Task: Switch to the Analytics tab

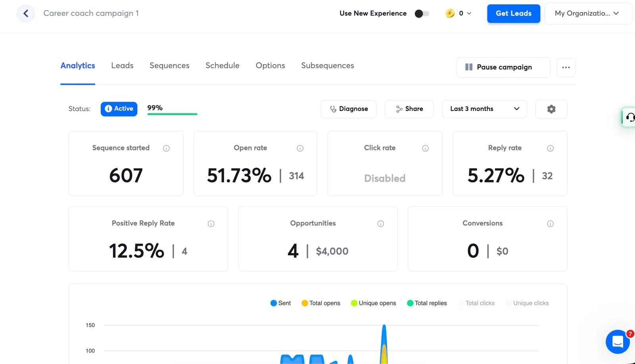Action: [x=78, y=65]
